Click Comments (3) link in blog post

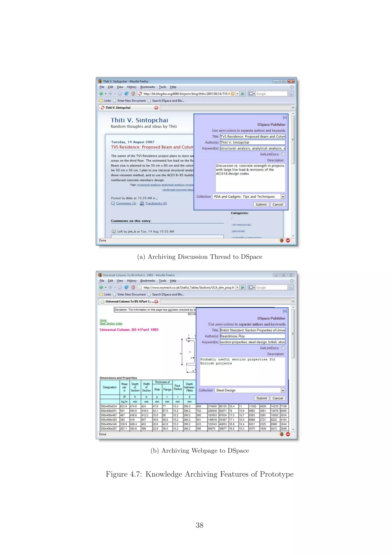pos(126,203)
